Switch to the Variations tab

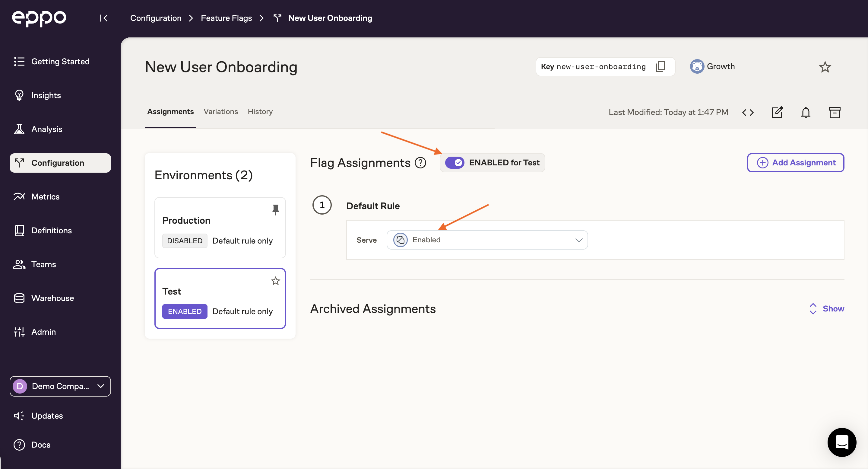coord(220,111)
